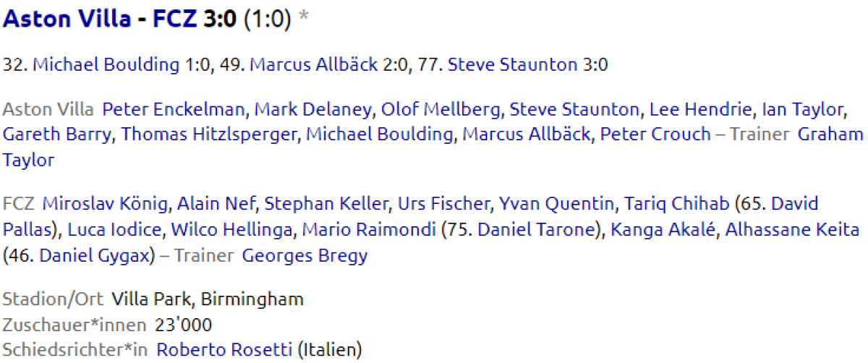Open Marcus Allbäck's link in the goals line

click(x=313, y=64)
